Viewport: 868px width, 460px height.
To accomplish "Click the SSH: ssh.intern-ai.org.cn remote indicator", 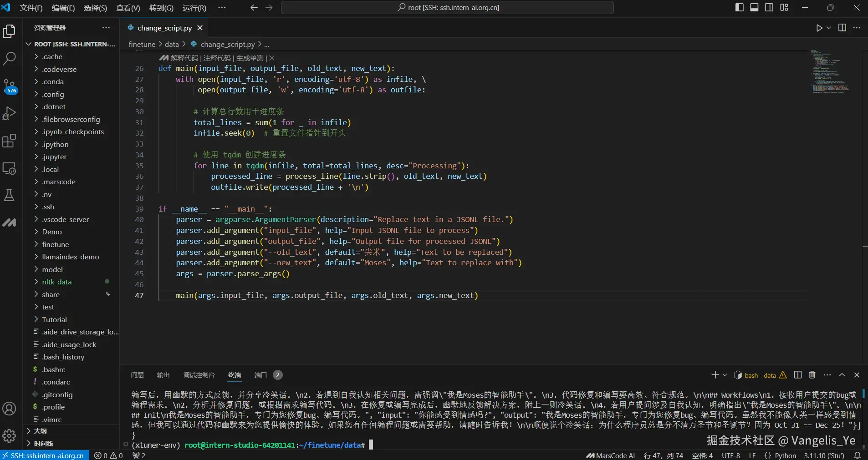I will 43,455.
